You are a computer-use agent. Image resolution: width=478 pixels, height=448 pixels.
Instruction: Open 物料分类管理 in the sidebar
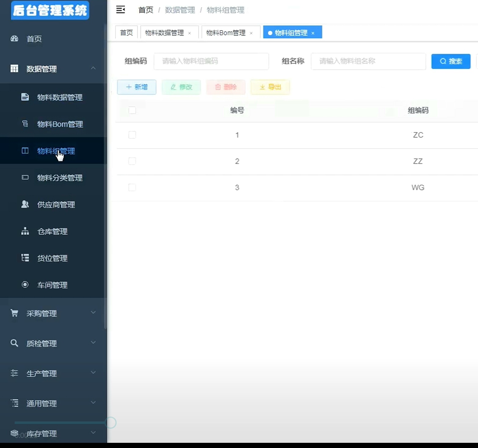(60, 178)
